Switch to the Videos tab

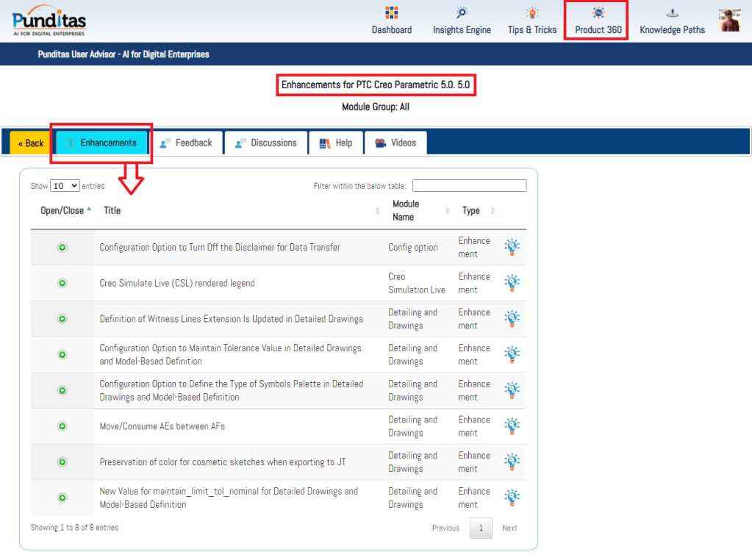tap(395, 143)
